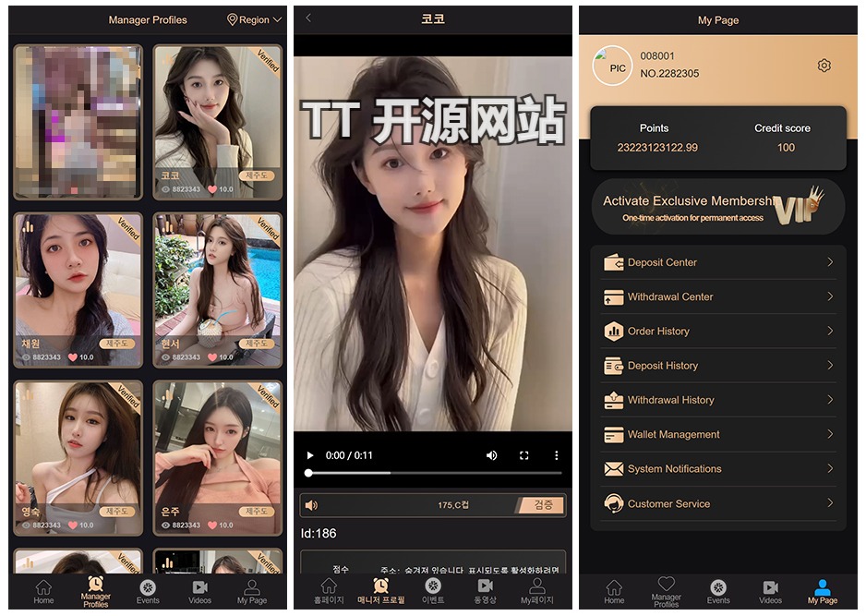Image resolution: width=866 pixels, height=616 pixels.
Task: Go back from the 코코 detail page
Action: pos(308,18)
